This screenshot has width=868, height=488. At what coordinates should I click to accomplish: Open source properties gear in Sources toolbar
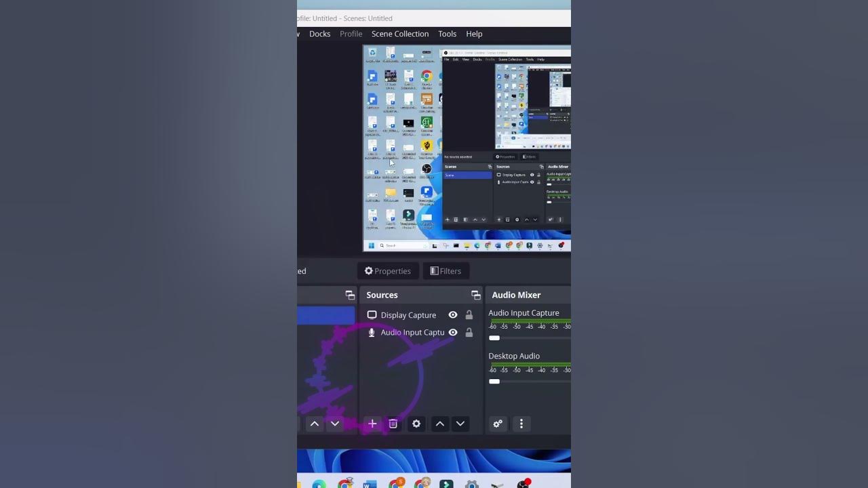[x=416, y=424]
